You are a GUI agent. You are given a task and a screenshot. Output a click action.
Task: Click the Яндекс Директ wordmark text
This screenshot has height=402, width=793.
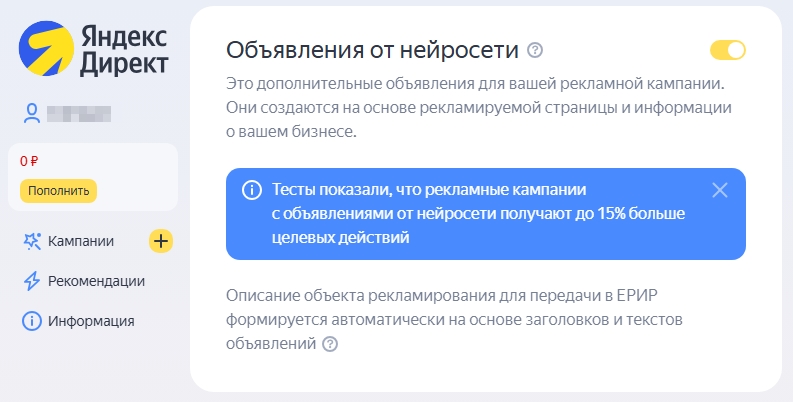(124, 50)
